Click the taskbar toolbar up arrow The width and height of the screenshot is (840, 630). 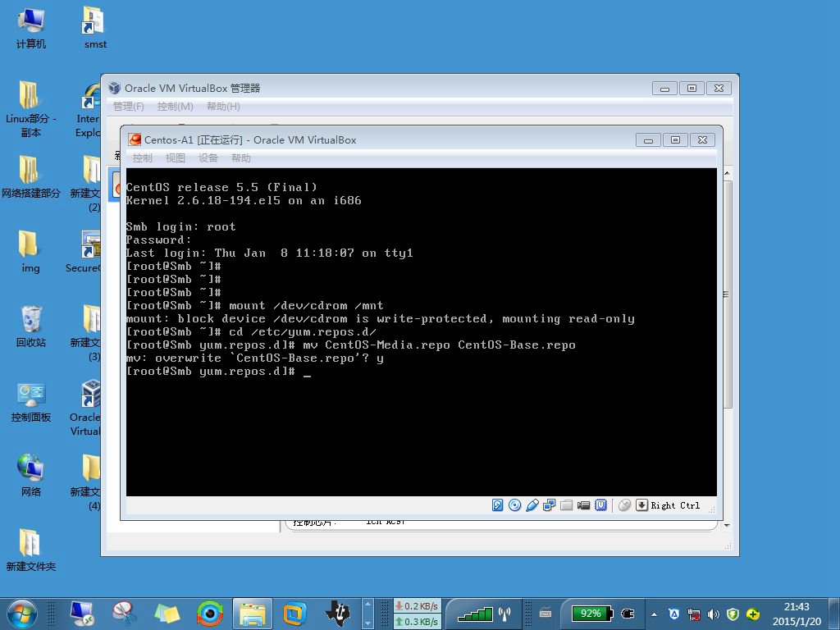[367, 605]
